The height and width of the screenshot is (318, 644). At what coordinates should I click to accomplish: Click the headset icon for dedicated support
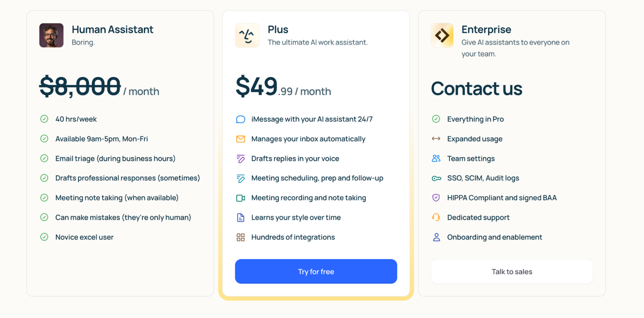tap(436, 217)
